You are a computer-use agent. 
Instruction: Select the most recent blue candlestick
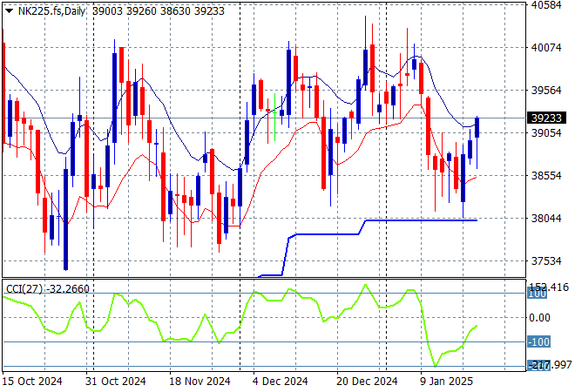tap(477, 128)
